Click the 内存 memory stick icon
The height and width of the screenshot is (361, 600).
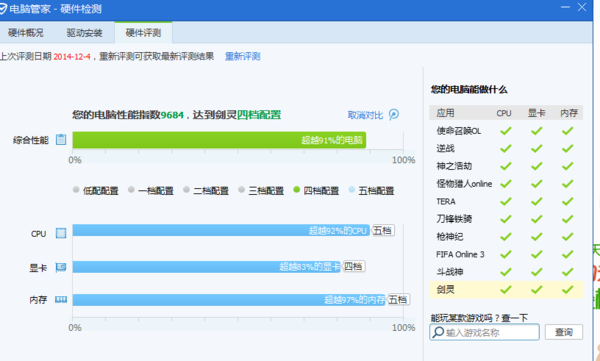pyautogui.click(x=61, y=299)
